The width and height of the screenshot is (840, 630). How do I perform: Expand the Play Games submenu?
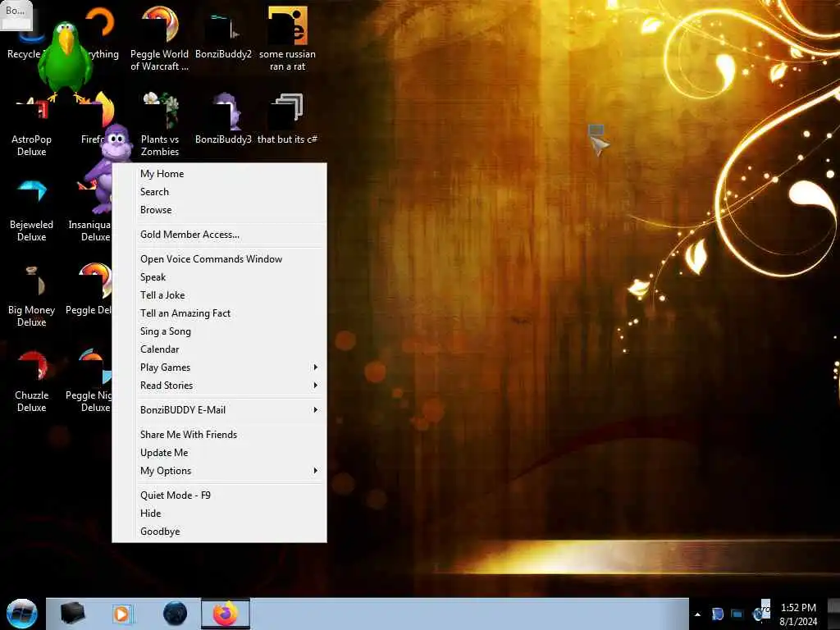[219, 367]
